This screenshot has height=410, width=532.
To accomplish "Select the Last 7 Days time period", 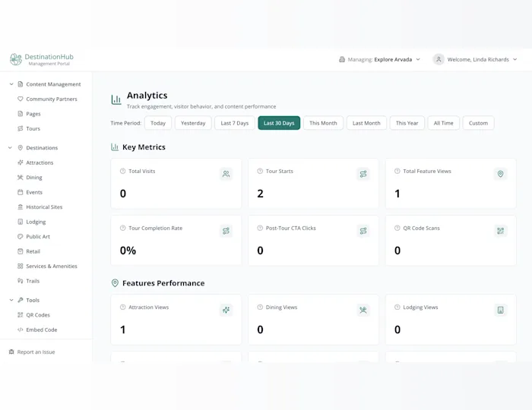I will coord(234,123).
